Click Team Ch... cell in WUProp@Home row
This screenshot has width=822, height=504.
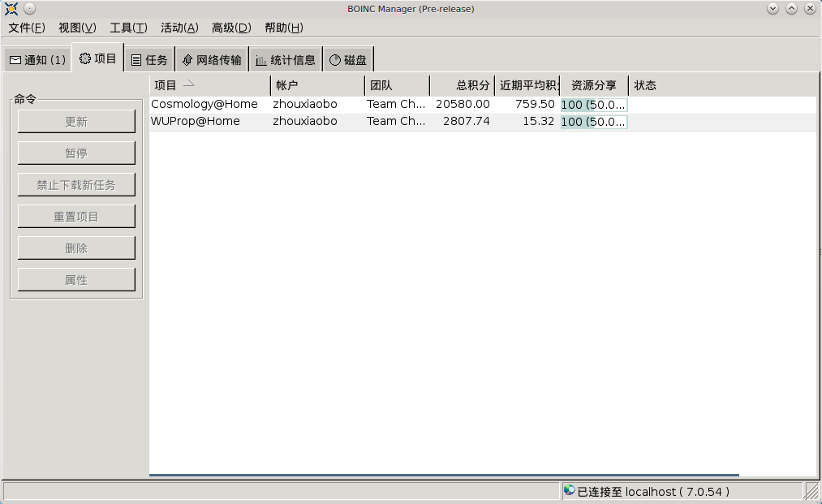[x=396, y=121]
